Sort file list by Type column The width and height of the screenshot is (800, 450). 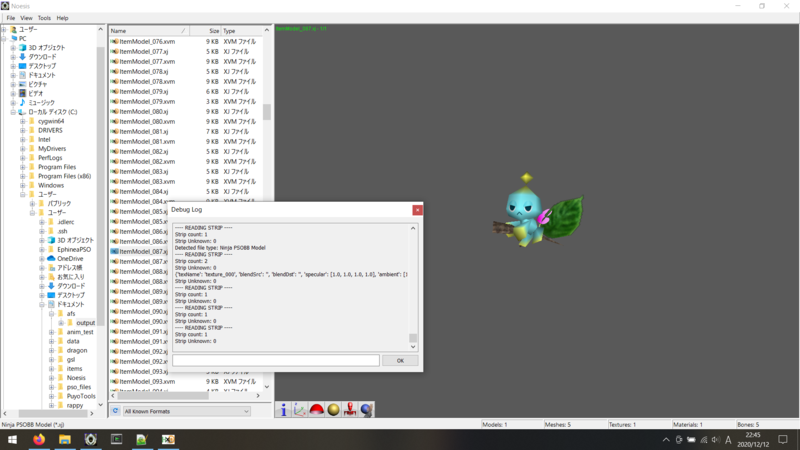[241, 31]
